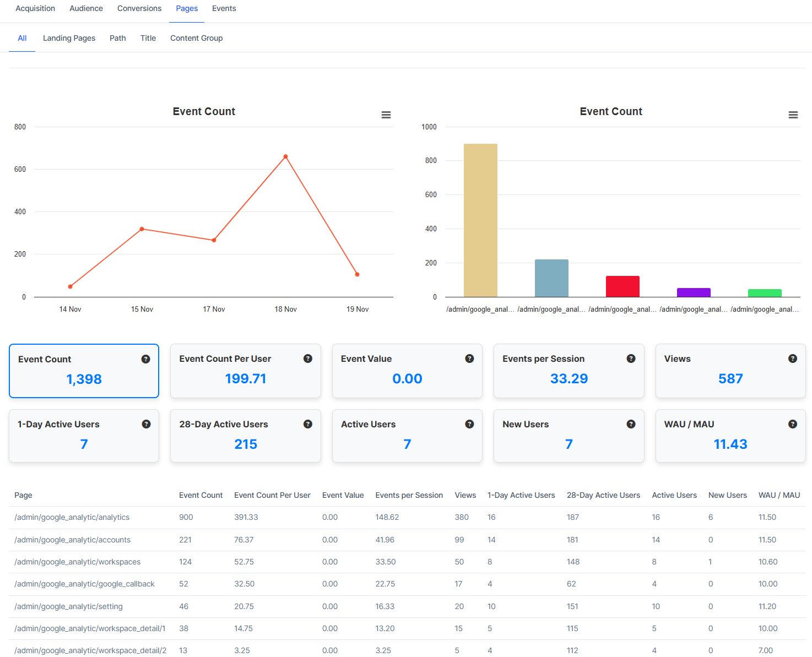Click the WAU / MAU help icon
The height and width of the screenshot is (657, 812).
[793, 424]
